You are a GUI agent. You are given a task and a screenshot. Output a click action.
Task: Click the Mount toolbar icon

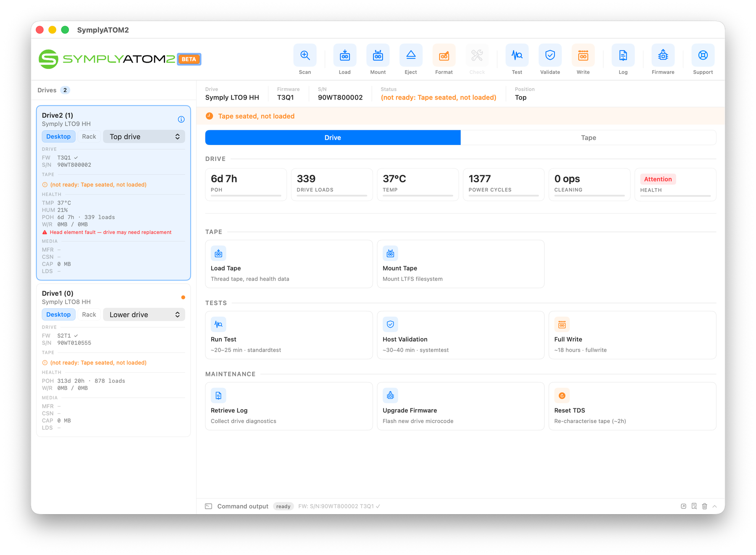(x=378, y=55)
